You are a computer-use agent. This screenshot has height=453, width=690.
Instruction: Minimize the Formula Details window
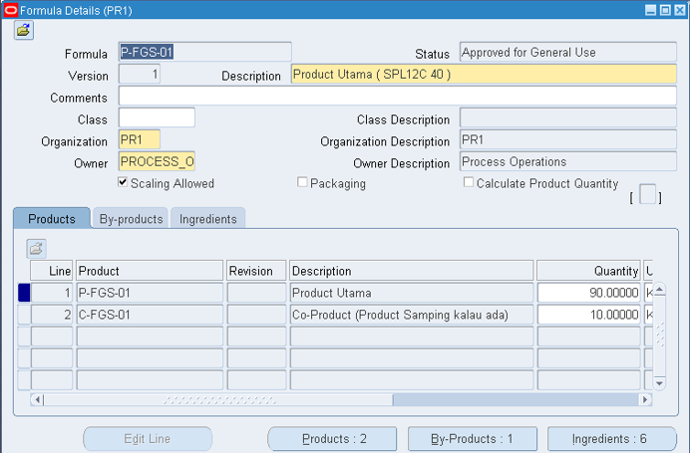pyautogui.click(x=650, y=10)
